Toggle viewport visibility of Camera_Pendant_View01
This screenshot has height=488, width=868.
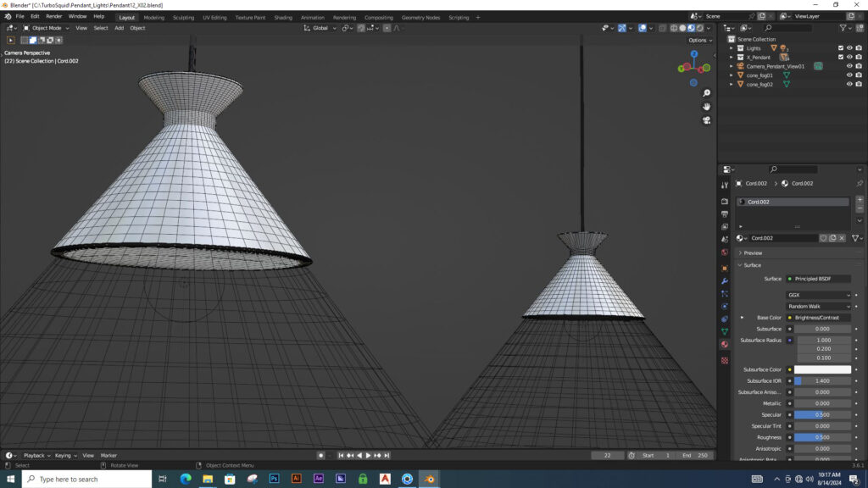pos(849,66)
